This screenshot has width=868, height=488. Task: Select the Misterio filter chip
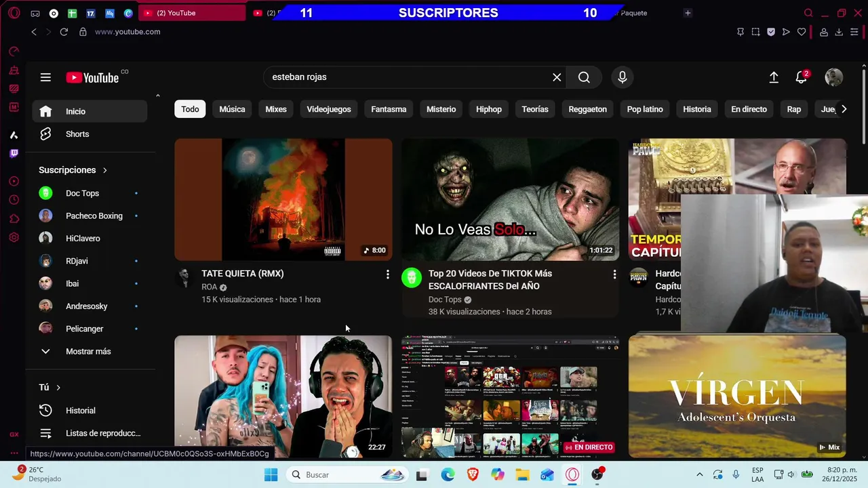(x=441, y=109)
